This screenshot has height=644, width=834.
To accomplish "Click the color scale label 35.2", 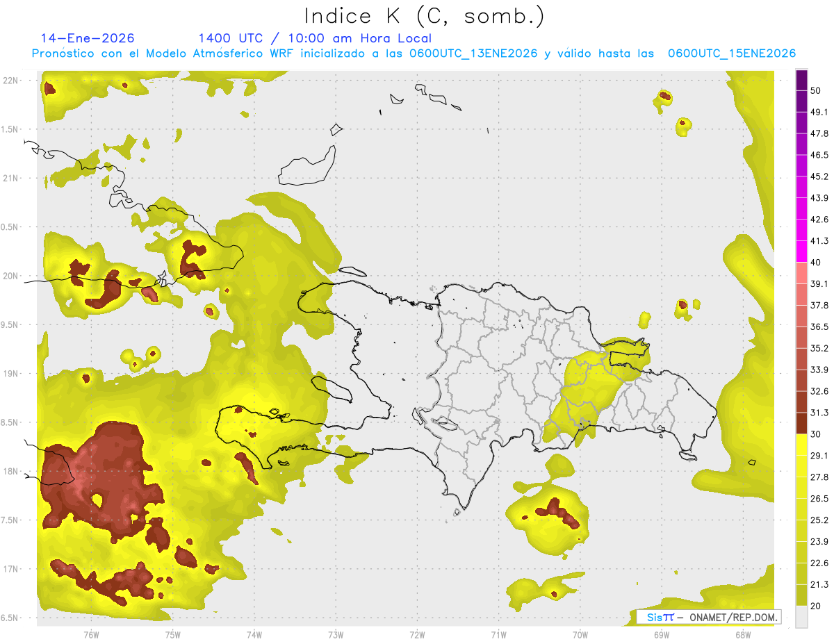I will point(819,348).
